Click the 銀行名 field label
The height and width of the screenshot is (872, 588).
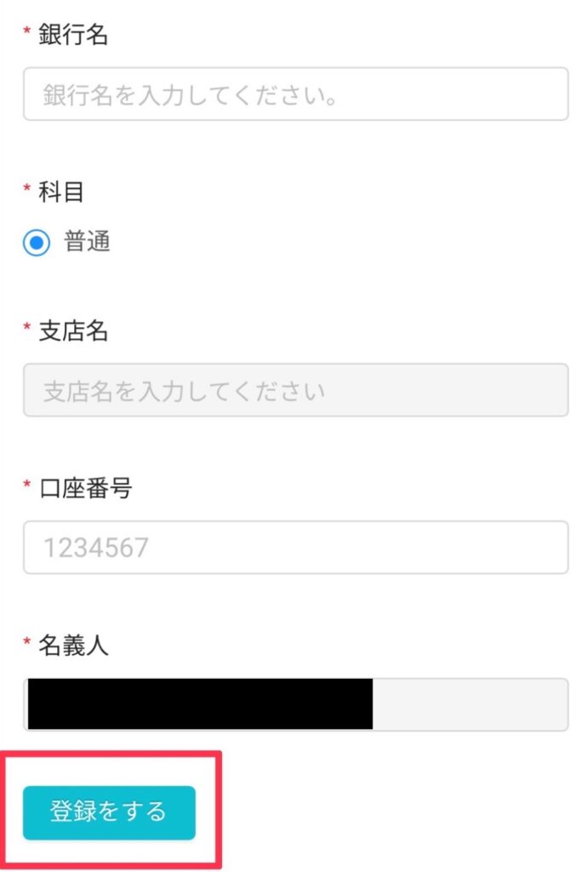point(73,34)
